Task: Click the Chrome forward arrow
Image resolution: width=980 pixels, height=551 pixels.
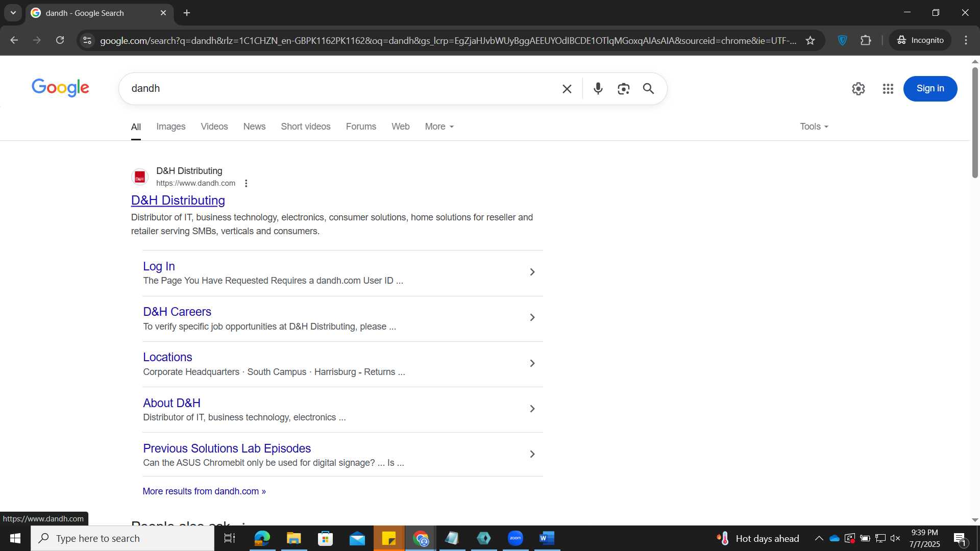Action: click(x=37, y=40)
